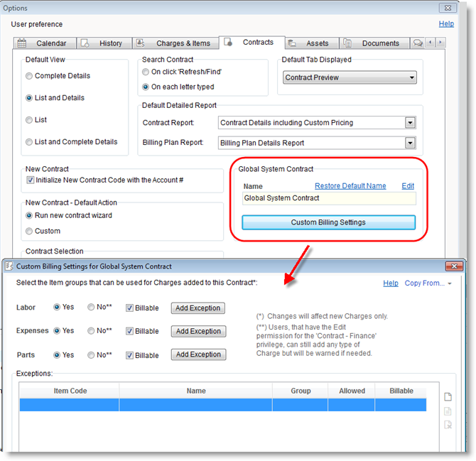Select No for Expenses item group
The image size is (476, 461).
pos(92,331)
